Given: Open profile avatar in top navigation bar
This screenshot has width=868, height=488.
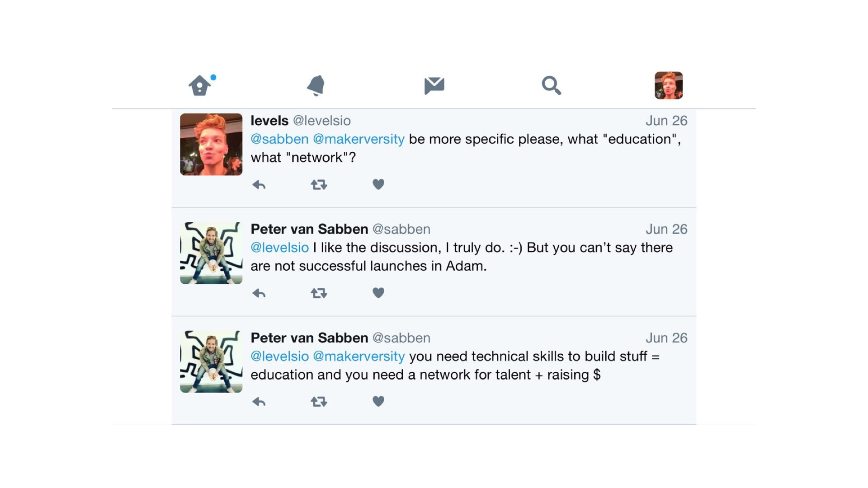Looking at the screenshot, I should [669, 85].
